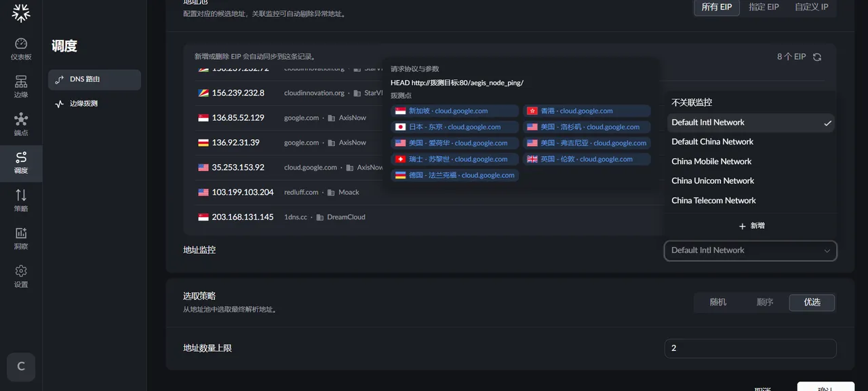
Task: Select Default Intl Network option in list
Action: (x=751, y=123)
